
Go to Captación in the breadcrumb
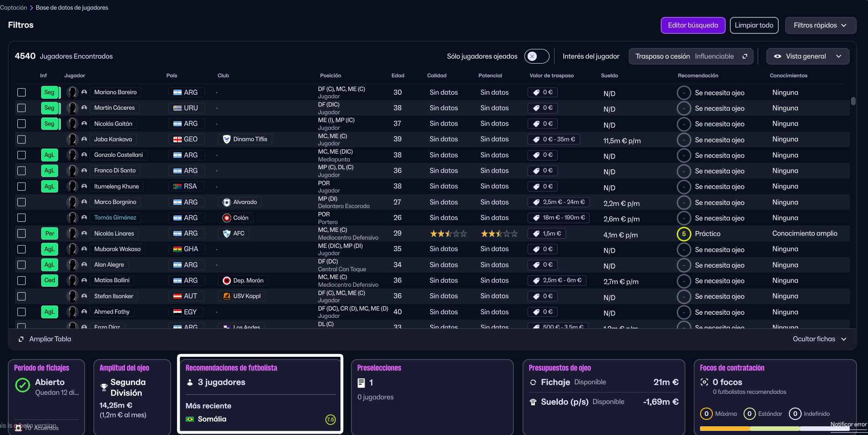[x=14, y=8]
